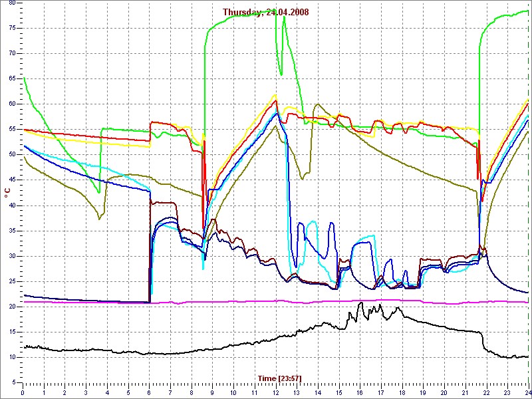Click hour 6 on the time axis
532x399 pixels.
coord(149,394)
